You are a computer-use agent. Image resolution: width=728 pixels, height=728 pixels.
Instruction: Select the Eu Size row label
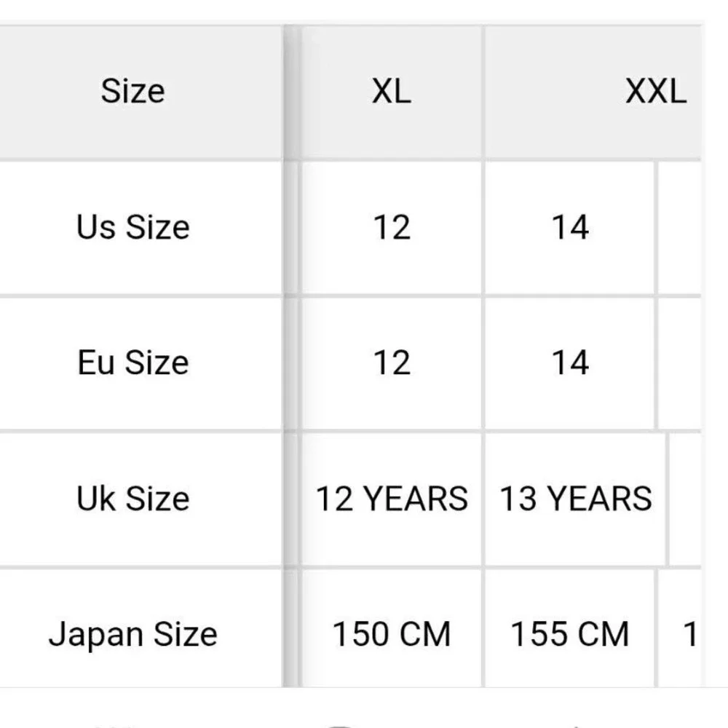(141, 363)
